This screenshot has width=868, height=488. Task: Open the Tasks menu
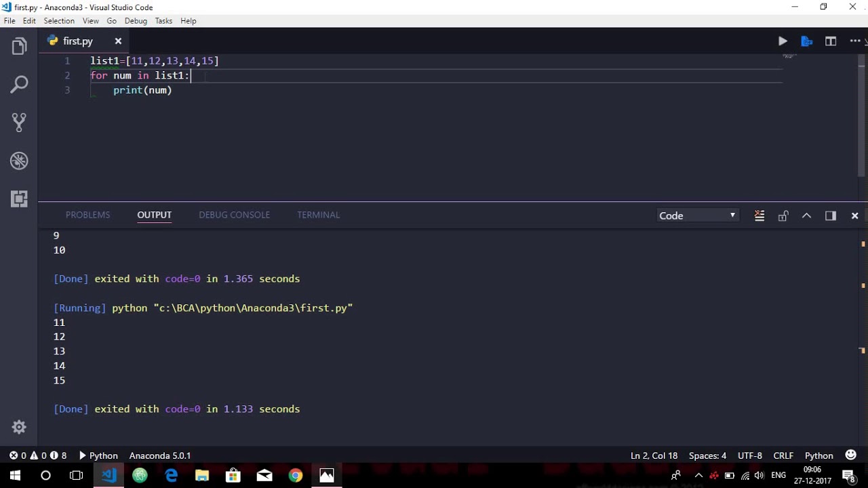163,21
